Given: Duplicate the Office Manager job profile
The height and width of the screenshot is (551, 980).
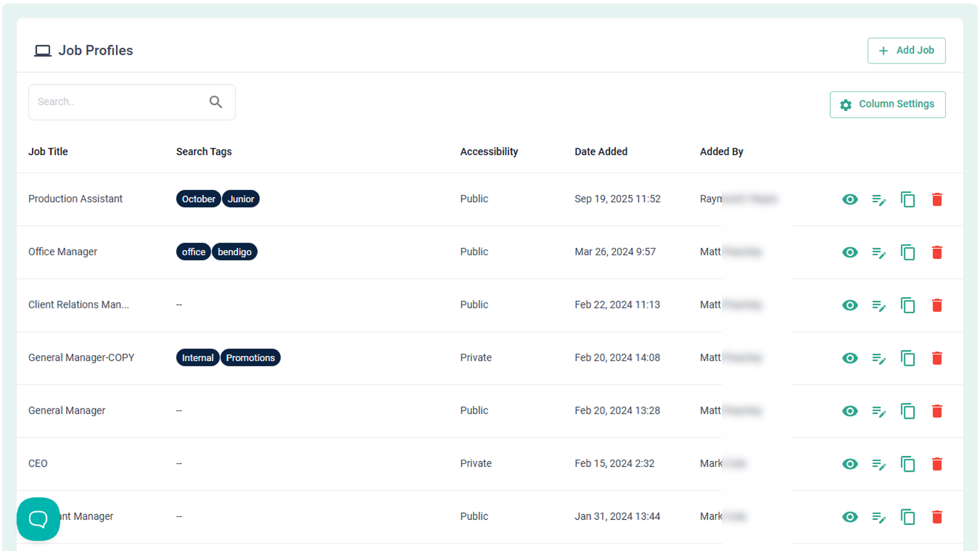Looking at the screenshot, I should pos(908,252).
